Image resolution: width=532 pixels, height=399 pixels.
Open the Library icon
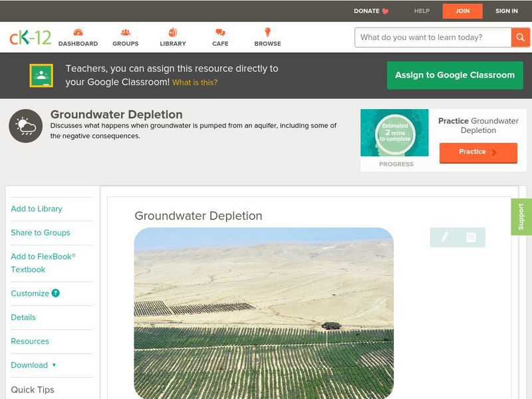[172, 31]
